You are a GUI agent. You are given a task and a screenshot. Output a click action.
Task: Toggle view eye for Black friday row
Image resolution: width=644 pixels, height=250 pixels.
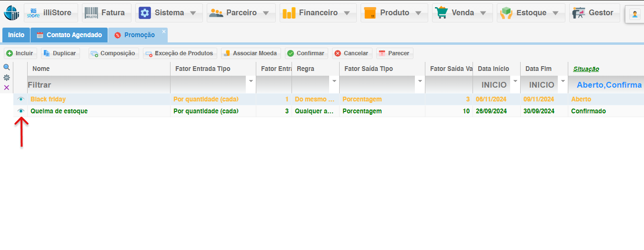point(20,99)
